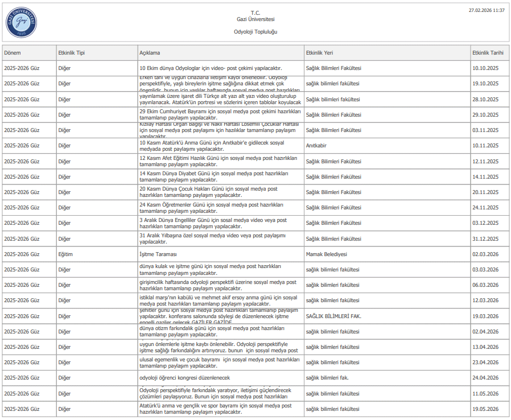
Task: Select the Anıtkabir location cell
Action: [318, 146]
